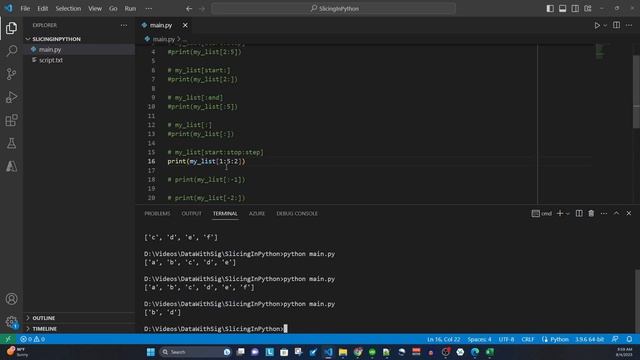Open the Run menu
The width and height of the screenshot is (640, 360).
130,9
